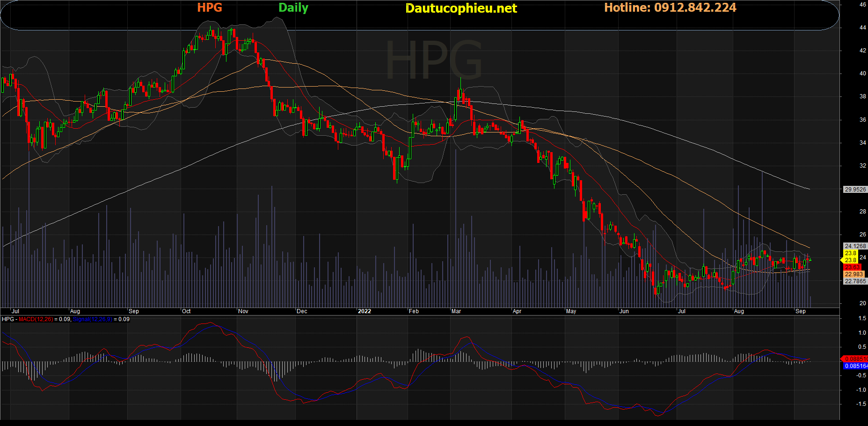
Task: Click the 32 price axis value
Action: click(863, 166)
